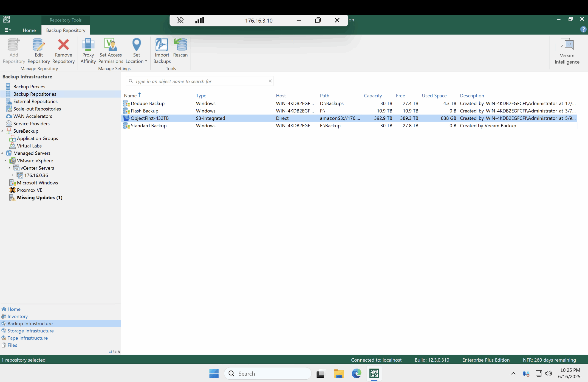Open the Set Location dropdown arrow
The width and height of the screenshot is (588, 382).
point(146,61)
